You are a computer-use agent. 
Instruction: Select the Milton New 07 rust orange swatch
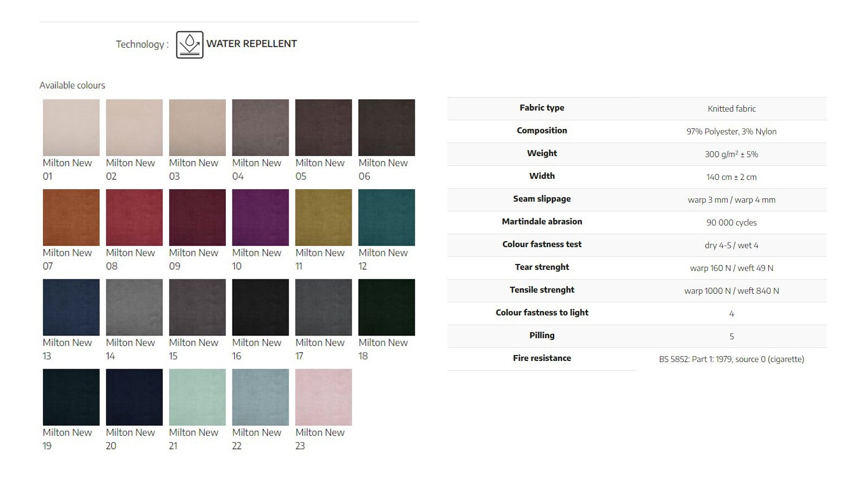click(x=71, y=217)
